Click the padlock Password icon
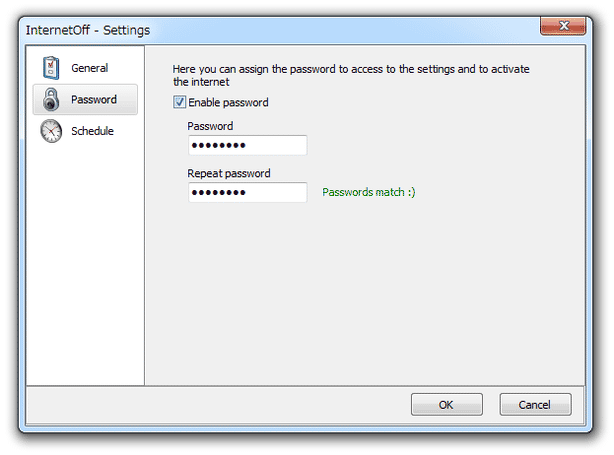Image resolution: width=614 pixels, height=455 pixels. 51,99
